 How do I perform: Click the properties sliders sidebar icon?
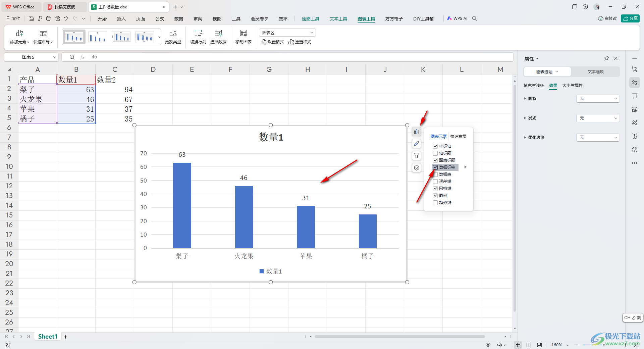(635, 83)
